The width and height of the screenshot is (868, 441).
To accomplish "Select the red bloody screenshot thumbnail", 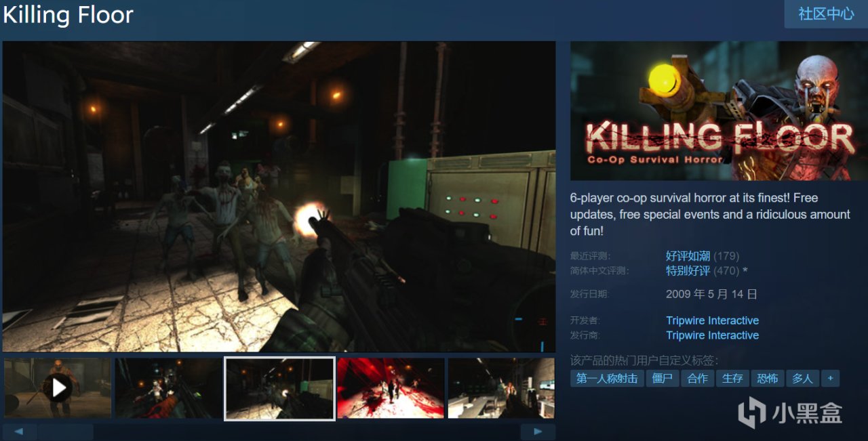I will (x=391, y=387).
